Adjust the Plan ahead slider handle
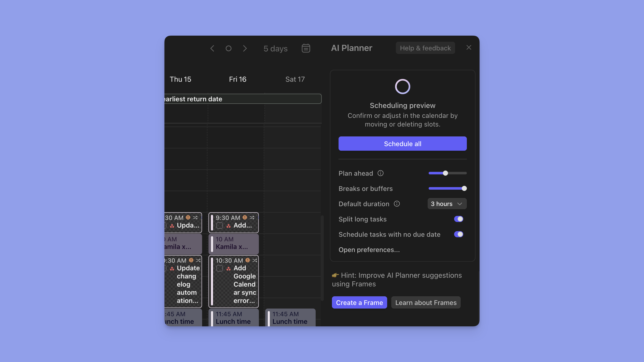This screenshot has width=644, height=362. 445,173
